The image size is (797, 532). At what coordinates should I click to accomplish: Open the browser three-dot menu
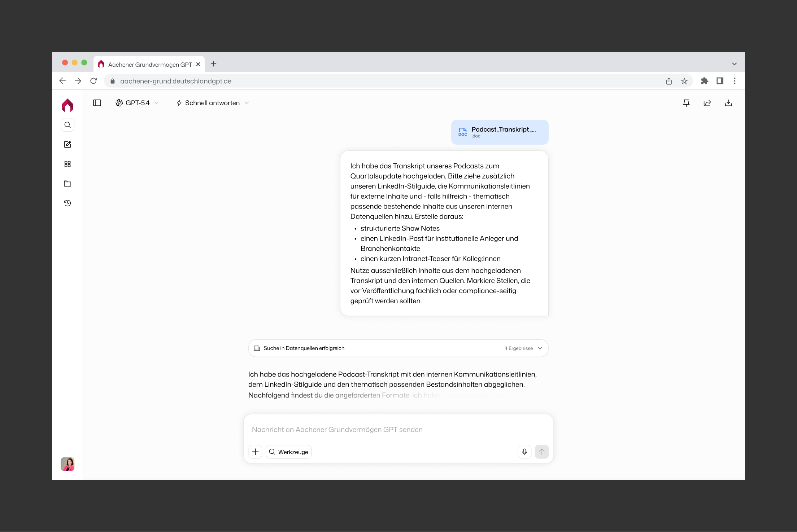735,81
